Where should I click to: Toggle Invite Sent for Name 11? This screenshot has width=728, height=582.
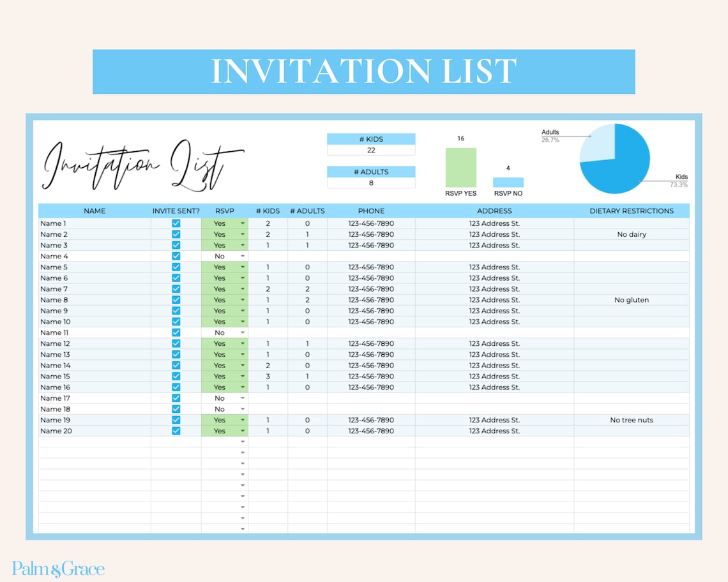(175, 332)
